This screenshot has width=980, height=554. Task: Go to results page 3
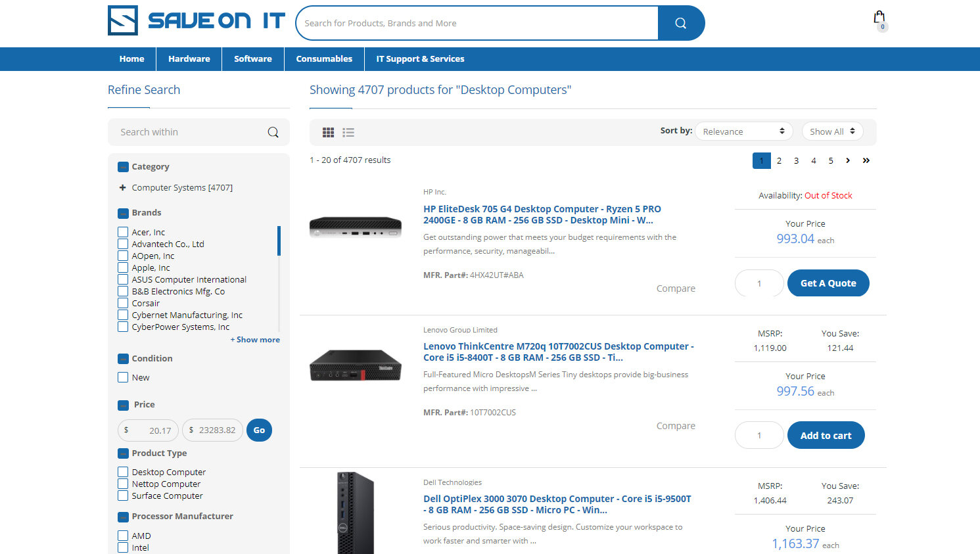pos(796,160)
